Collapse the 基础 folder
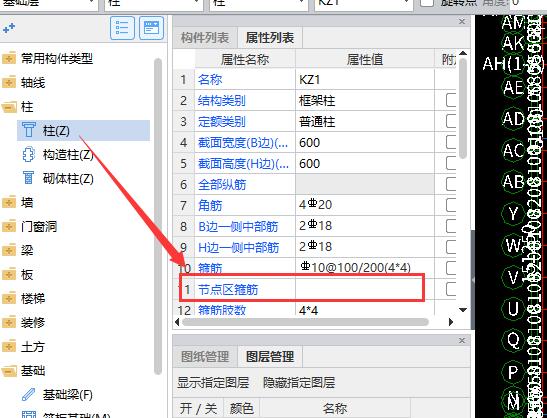547x418 pixels. tap(9, 371)
